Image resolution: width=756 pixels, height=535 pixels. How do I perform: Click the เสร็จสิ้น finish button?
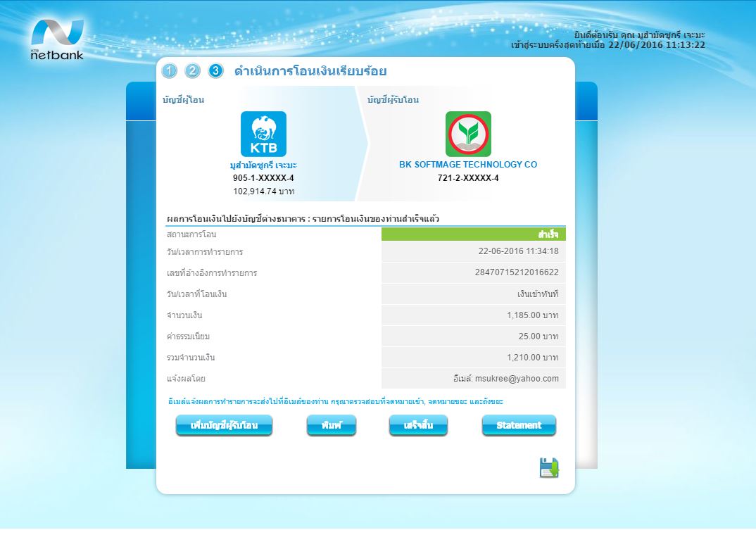418,425
